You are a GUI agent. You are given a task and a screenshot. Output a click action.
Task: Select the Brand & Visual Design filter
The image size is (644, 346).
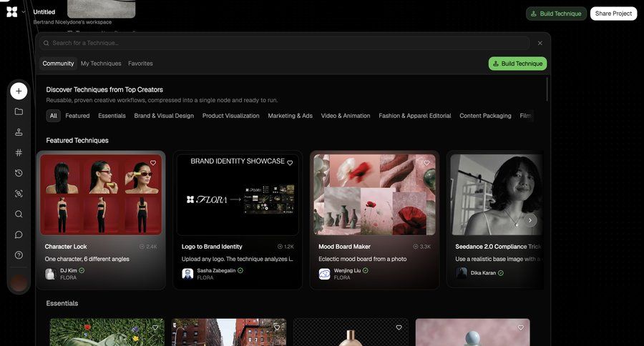click(164, 116)
